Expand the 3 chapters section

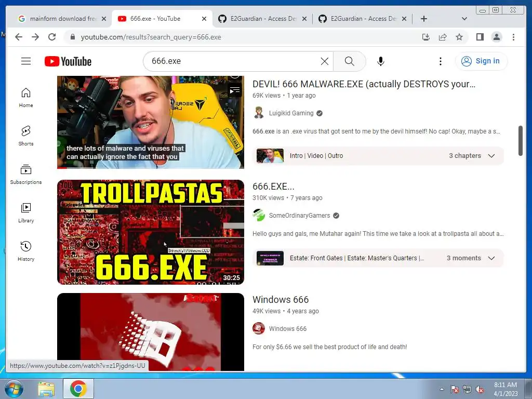(491, 156)
